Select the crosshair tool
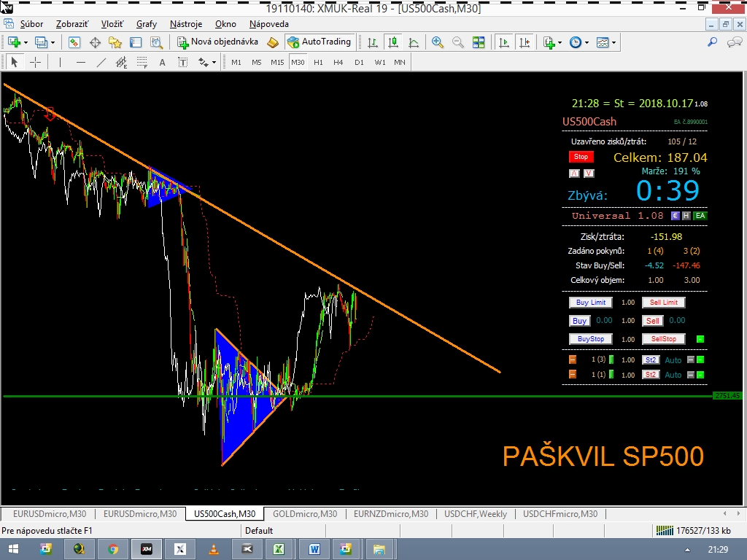The height and width of the screenshot is (560, 747). click(35, 62)
